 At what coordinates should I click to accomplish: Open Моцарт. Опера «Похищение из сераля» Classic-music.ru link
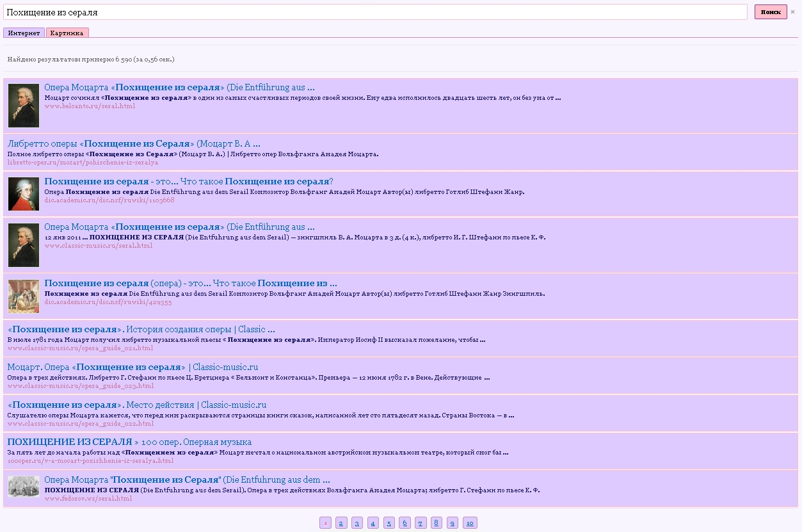pyautogui.click(x=132, y=367)
